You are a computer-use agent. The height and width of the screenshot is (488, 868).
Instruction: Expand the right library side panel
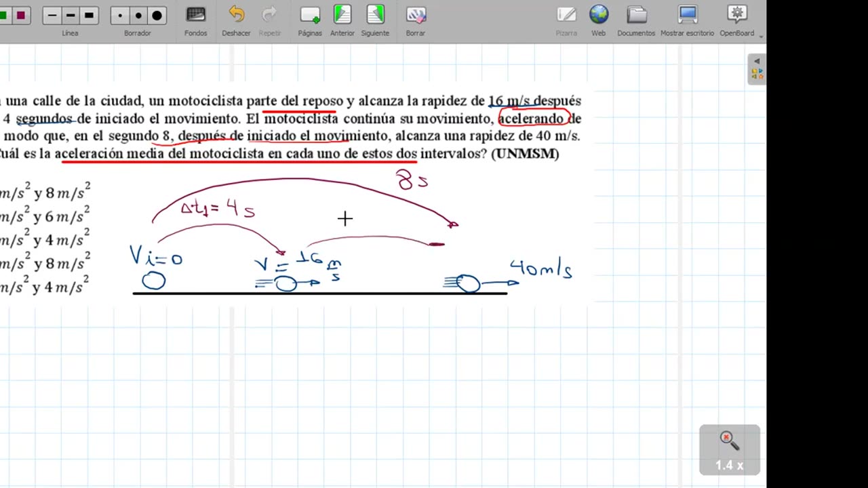tap(757, 70)
